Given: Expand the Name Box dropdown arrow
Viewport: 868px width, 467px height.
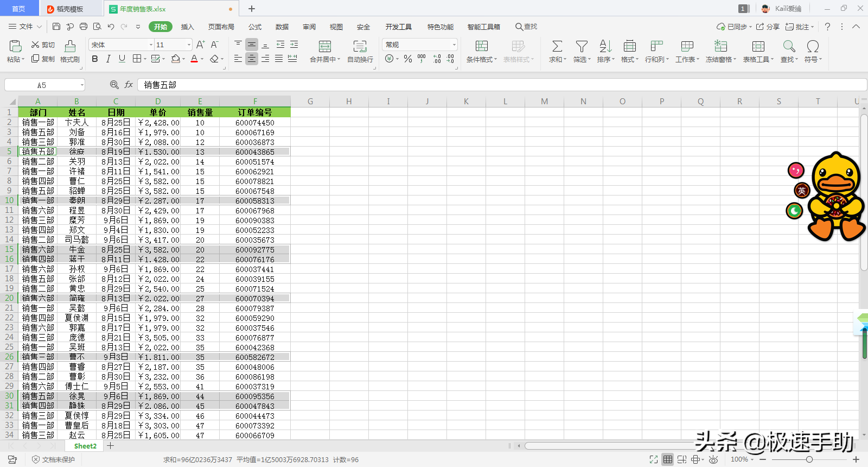Looking at the screenshot, I should (82, 85).
